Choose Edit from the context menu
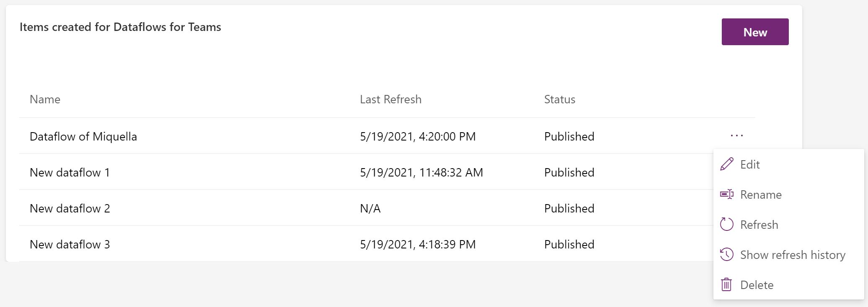868x307 pixels. [749, 164]
